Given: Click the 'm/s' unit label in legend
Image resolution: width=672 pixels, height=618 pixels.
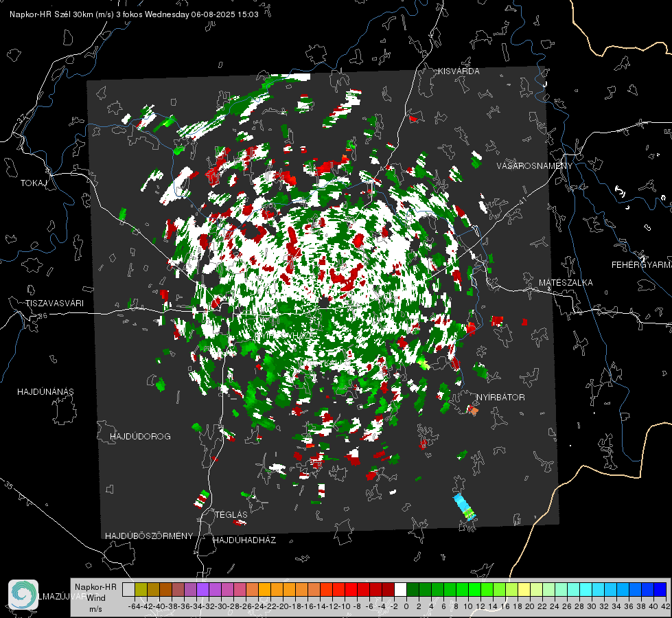Looking at the screenshot, I should [95, 609].
